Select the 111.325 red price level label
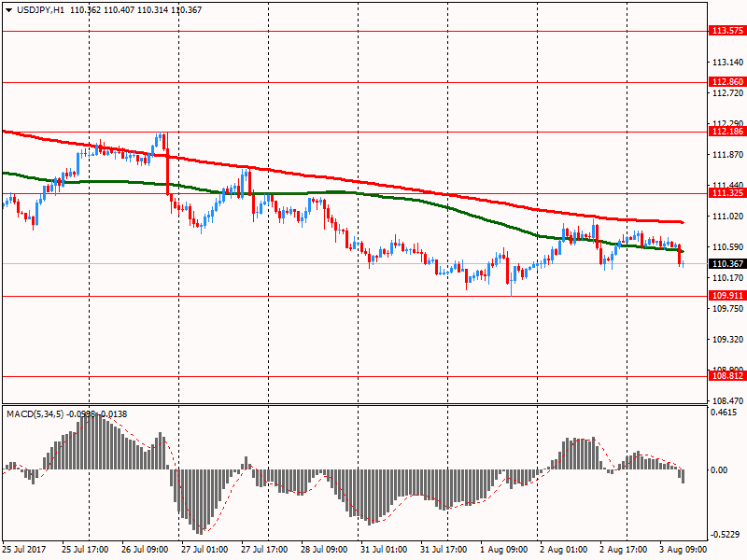Screen dimensions: 747x560 coord(727,193)
